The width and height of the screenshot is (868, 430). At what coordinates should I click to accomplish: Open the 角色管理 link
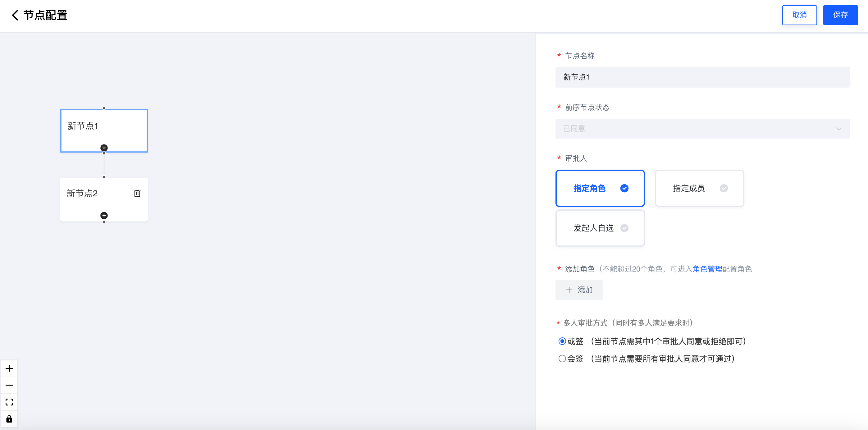coord(707,269)
